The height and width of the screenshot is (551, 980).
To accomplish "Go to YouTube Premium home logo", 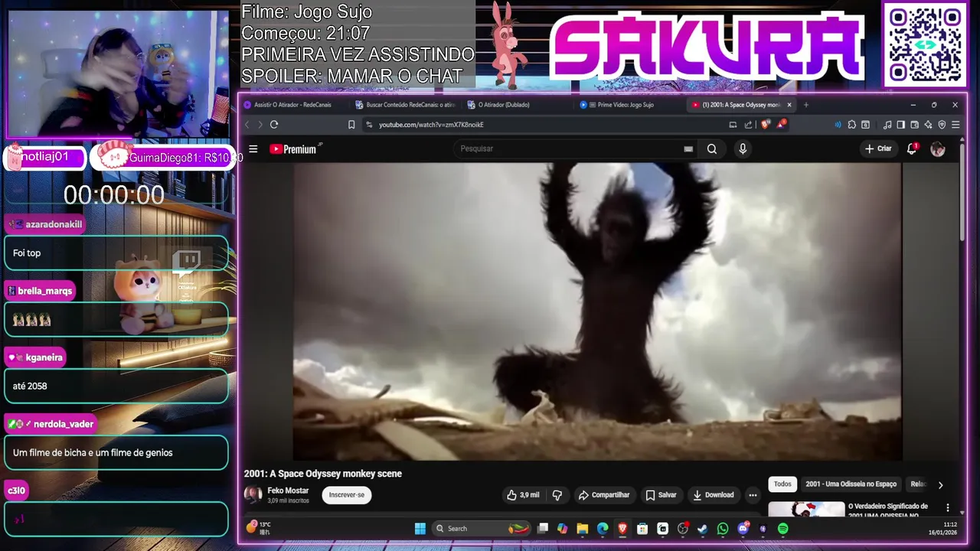I will [295, 149].
